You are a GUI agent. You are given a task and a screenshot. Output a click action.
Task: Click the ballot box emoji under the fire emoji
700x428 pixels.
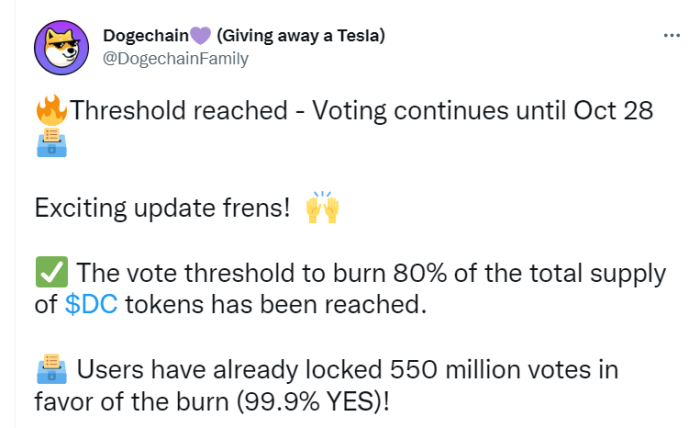click(x=51, y=143)
